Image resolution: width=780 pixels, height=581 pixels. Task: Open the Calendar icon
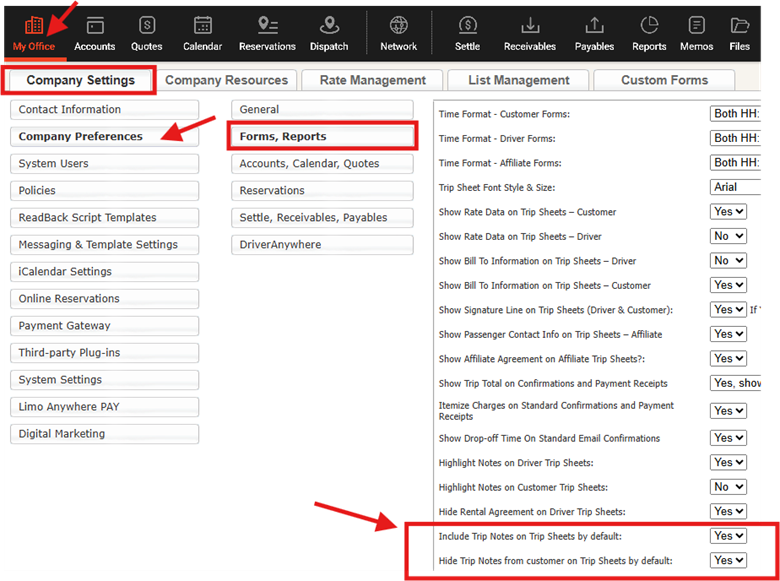203,26
